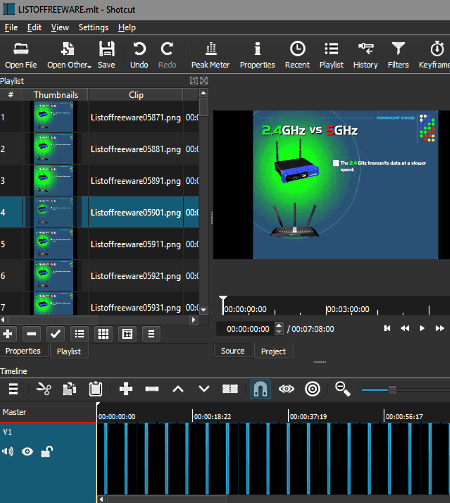450x503 pixels.
Task: Copy the selected timeline clip
Action: (69, 389)
